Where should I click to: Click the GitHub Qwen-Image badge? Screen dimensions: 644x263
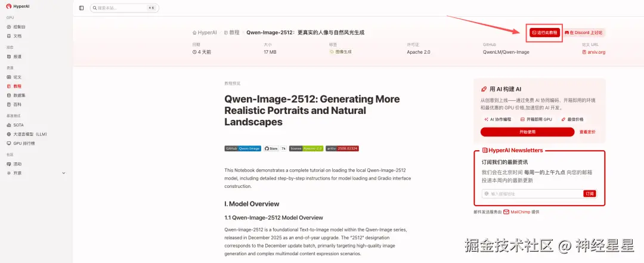click(243, 148)
